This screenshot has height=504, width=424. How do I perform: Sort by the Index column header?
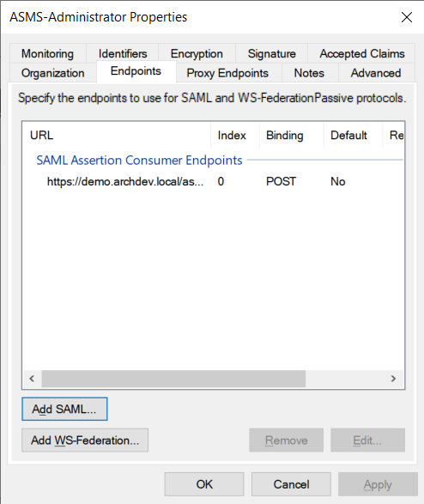click(235, 136)
